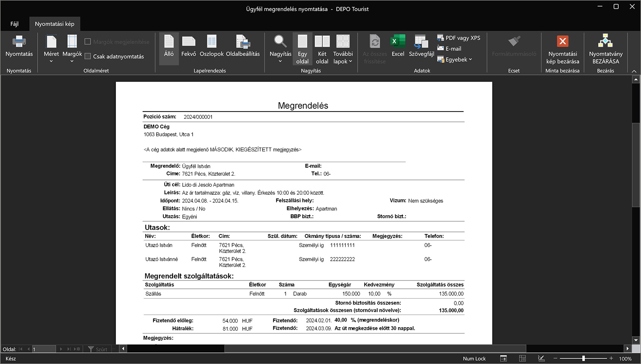Click PDF vagy XPS export button
The image size is (641, 364).
(459, 38)
